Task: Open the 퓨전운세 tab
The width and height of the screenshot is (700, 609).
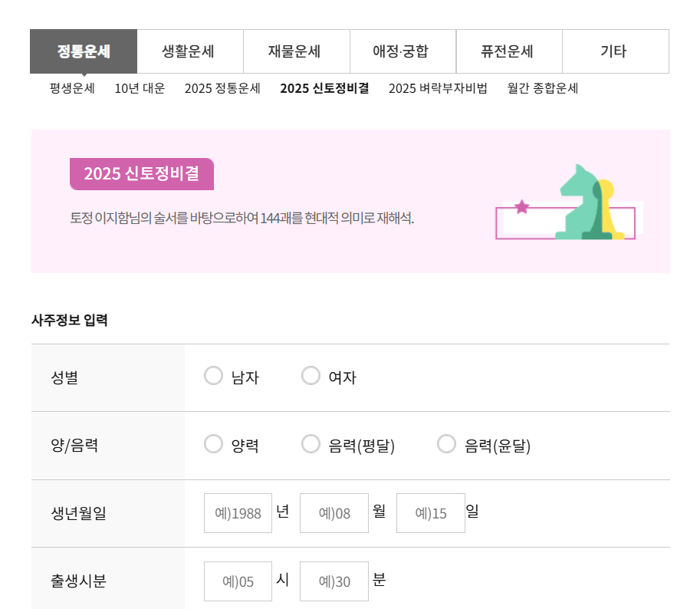Action: coord(510,51)
